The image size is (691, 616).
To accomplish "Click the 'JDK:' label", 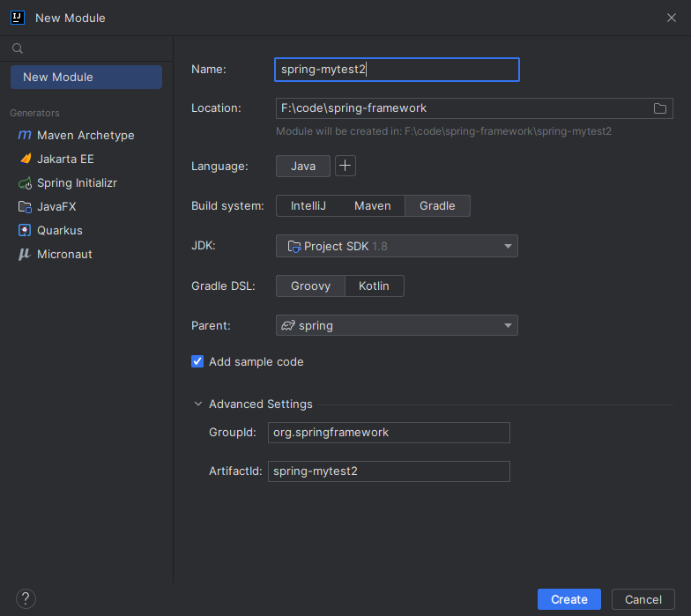I will click(x=203, y=245).
